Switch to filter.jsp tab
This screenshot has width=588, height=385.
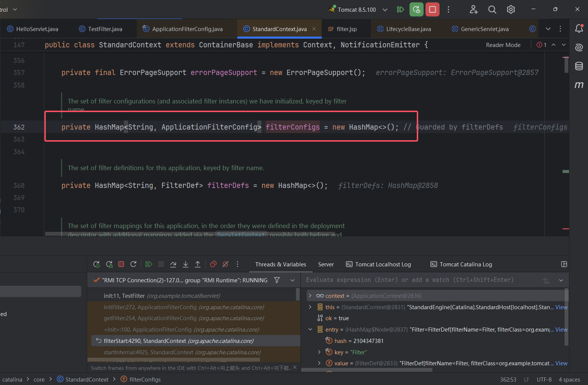342,29
